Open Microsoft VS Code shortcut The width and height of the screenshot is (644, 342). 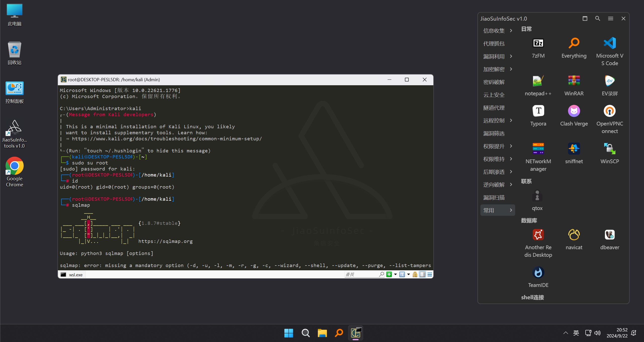click(610, 52)
